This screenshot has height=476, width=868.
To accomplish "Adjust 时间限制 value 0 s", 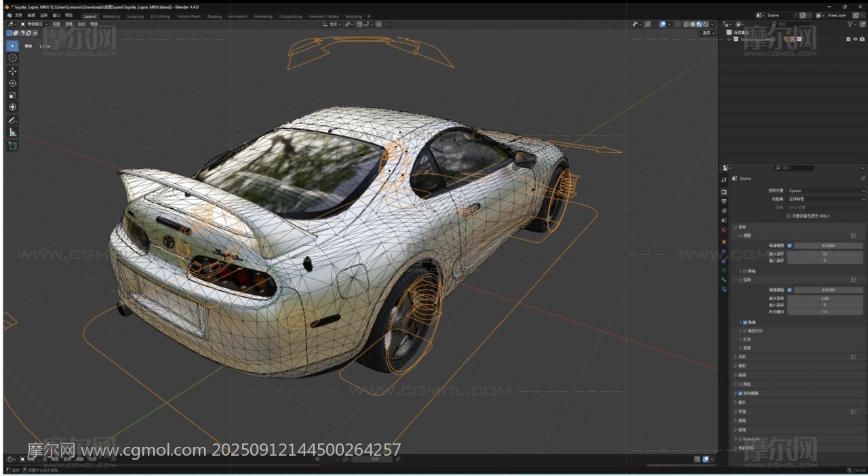I will click(825, 312).
